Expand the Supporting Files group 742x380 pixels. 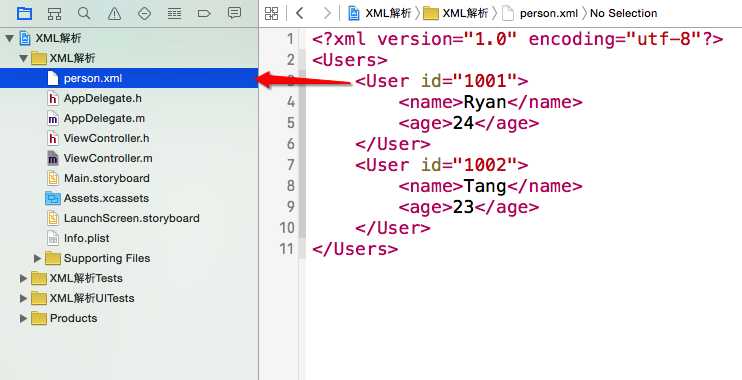[x=37, y=258]
